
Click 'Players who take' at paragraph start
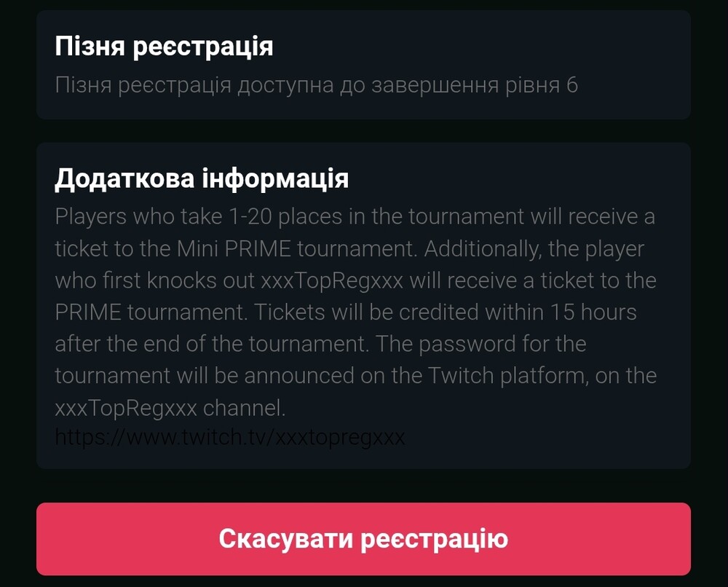(x=138, y=217)
